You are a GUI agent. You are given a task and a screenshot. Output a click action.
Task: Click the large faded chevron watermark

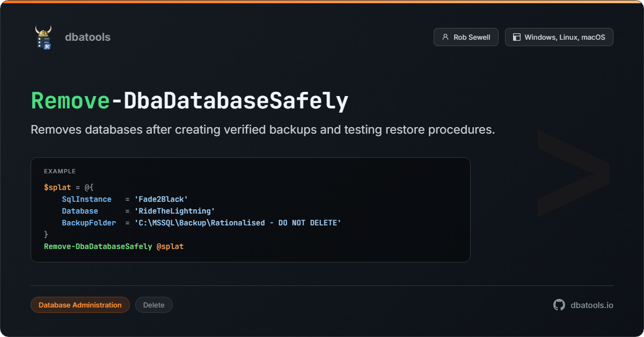tap(573, 173)
